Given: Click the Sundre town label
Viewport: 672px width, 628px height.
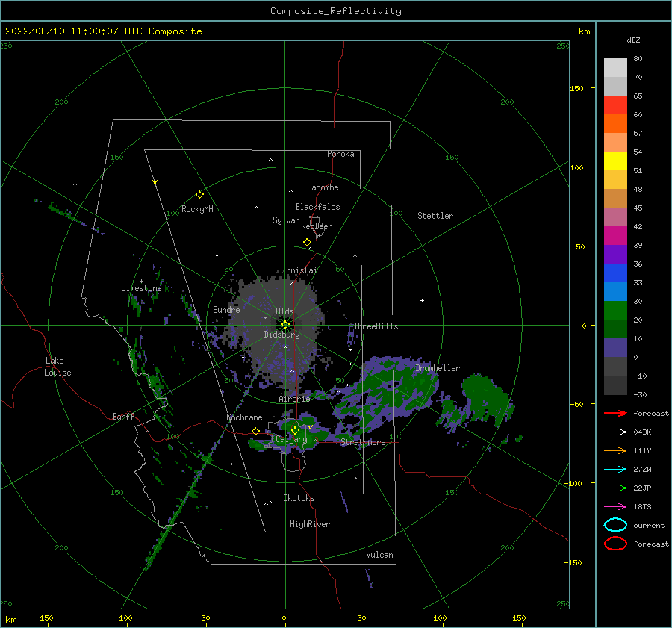Looking at the screenshot, I should point(226,310).
